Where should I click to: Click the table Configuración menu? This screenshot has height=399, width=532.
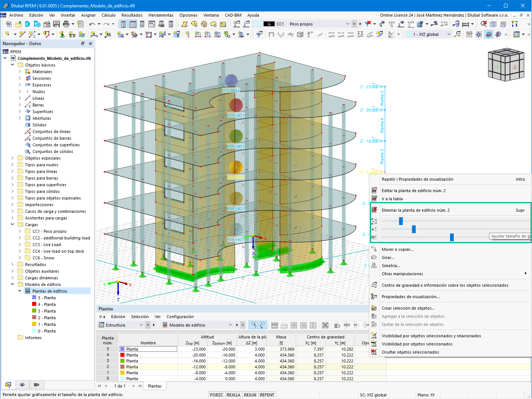coord(180,317)
